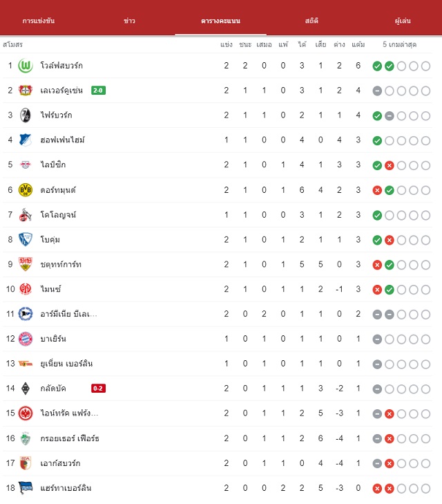Open the ยูเนี่ยน เบอร์ลิน team link
The image size is (442, 504).
pyautogui.click(x=66, y=364)
